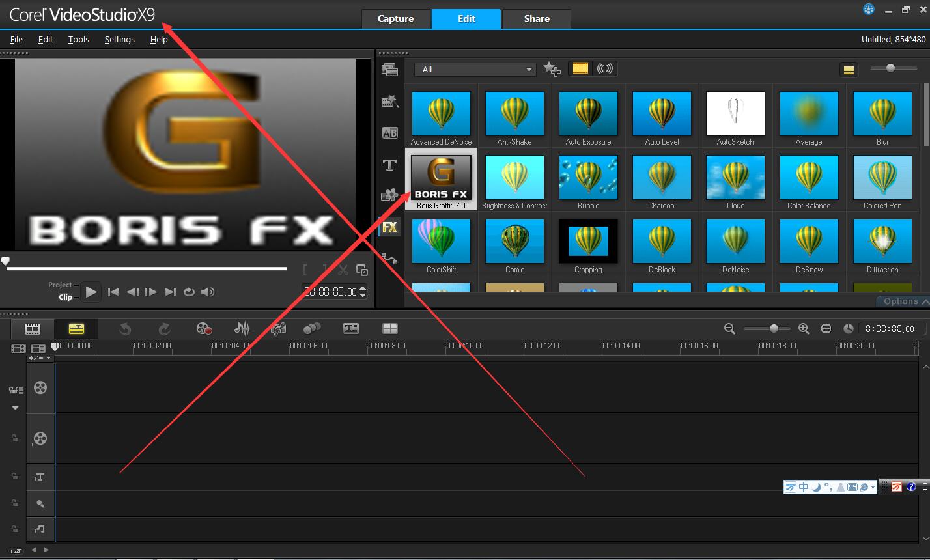The width and height of the screenshot is (930, 560).
Task: Zoom out the timeline magnifier
Action: pos(729,329)
